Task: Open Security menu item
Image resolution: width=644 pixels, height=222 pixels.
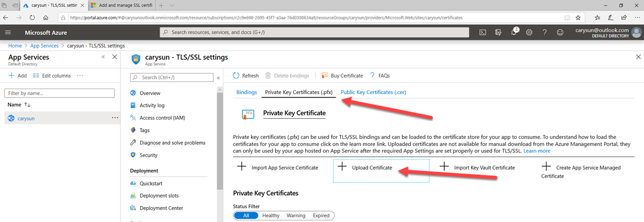Action: coord(148,155)
